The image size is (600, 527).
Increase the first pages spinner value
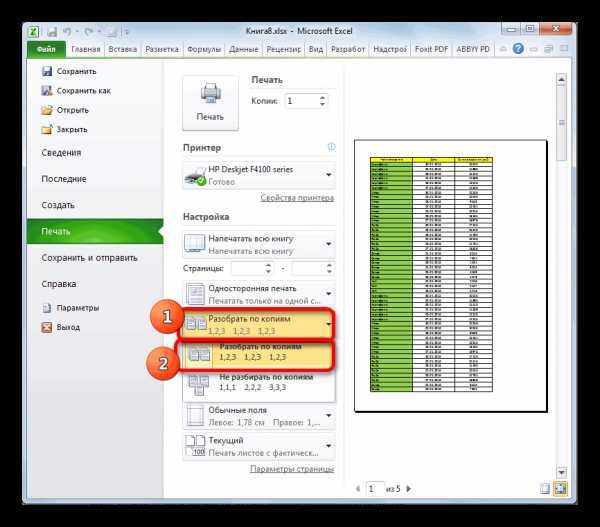pos(269,265)
